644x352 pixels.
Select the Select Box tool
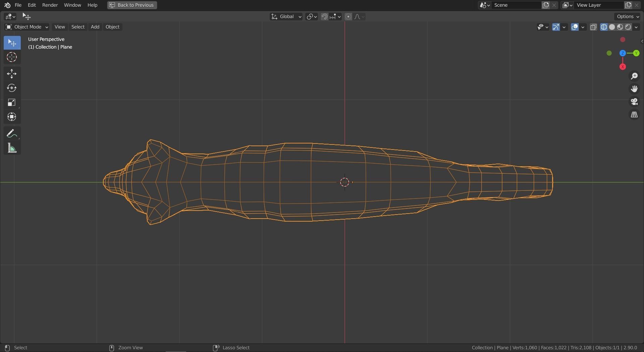[x=12, y=43]
